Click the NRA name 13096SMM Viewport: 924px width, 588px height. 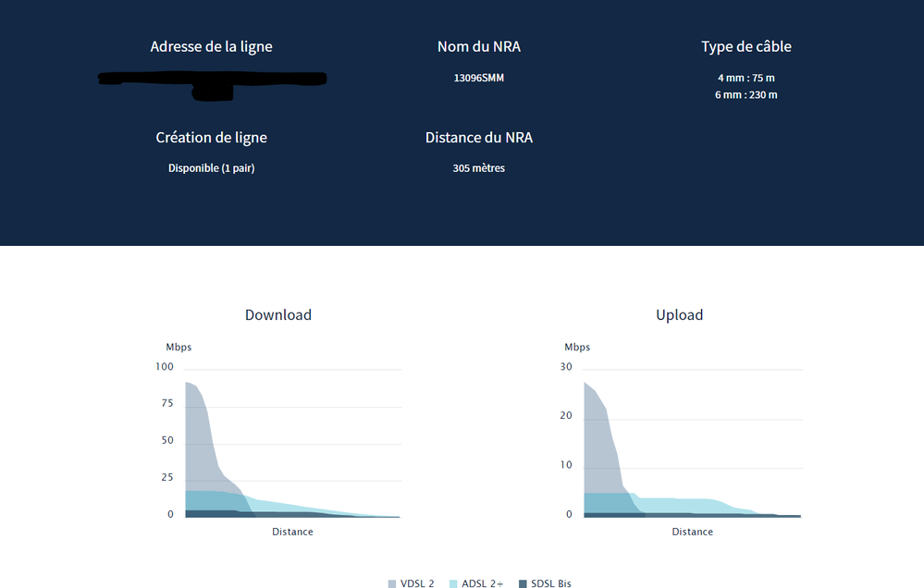coord(479,79)
